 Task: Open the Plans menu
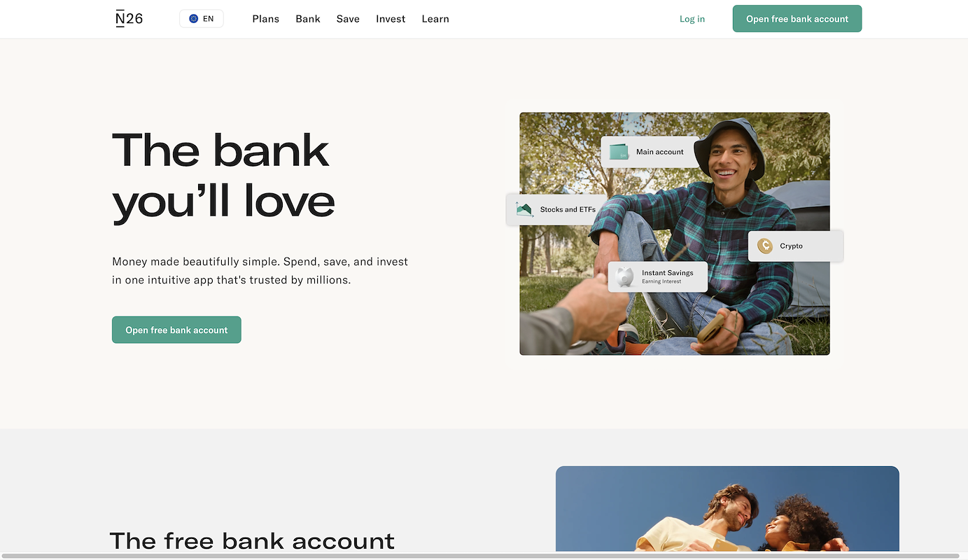266,19
